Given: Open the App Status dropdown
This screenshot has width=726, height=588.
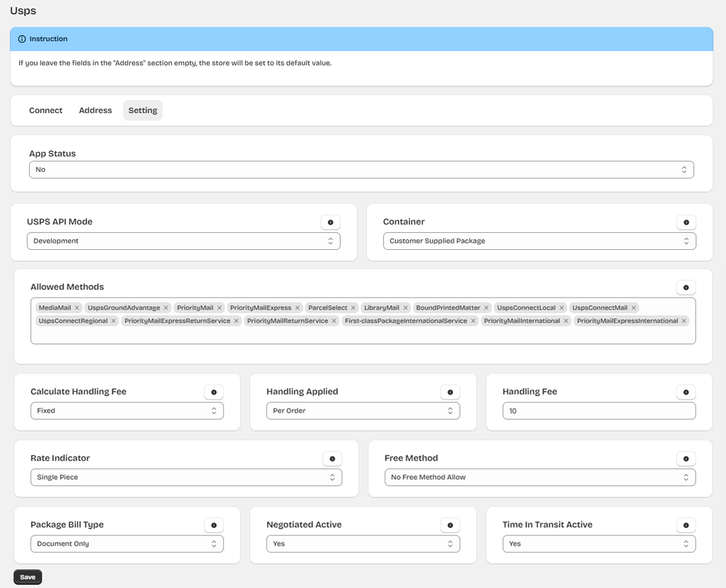Looking at the screenshot, I should coord(361,170).
